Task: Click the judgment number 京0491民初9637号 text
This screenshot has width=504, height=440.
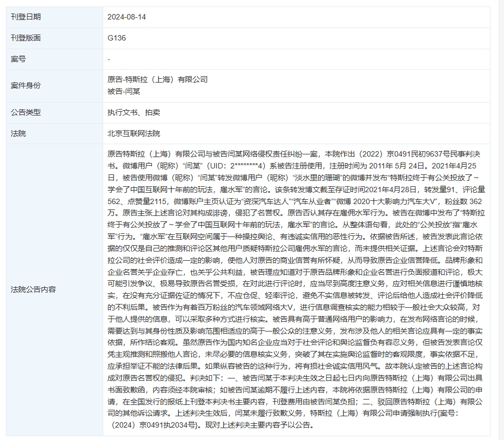Action: coord(418,154)
